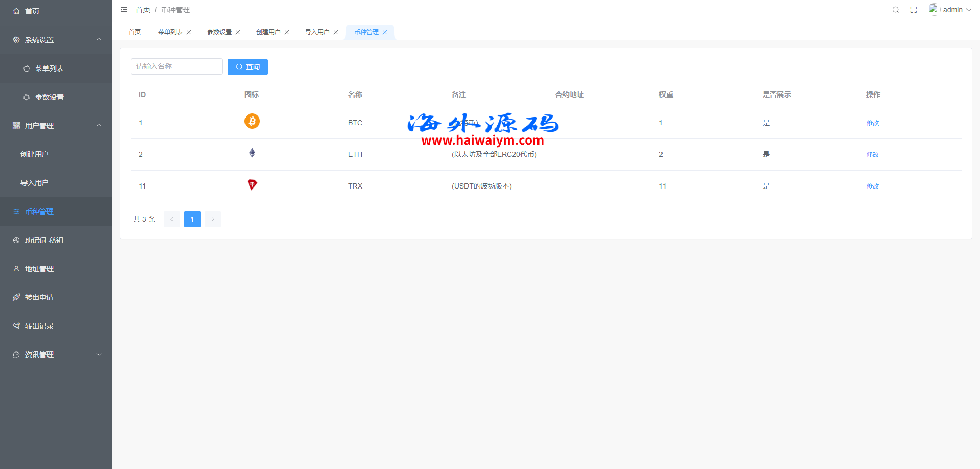Click the TRX coin icon
This screenshot has width=980, height=469.
(252, 184)
